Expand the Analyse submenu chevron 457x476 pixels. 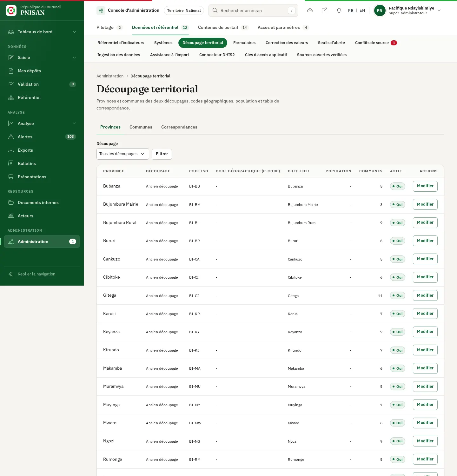[74, 123]
